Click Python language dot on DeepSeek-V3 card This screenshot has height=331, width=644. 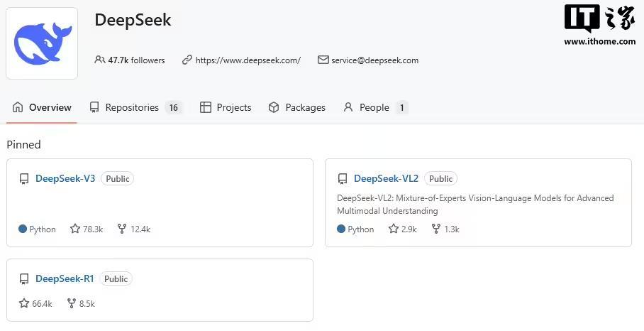(x=23, y=229)
